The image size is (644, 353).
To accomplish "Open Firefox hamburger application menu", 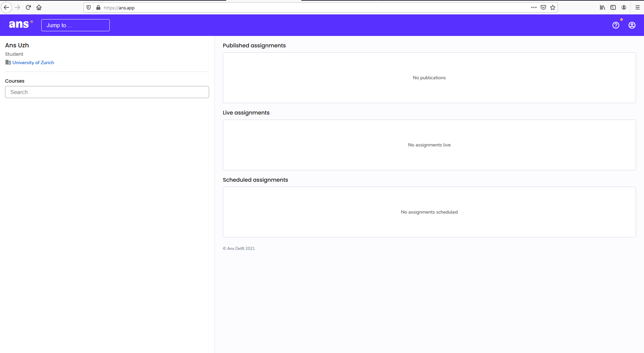I will pos(637,7).
